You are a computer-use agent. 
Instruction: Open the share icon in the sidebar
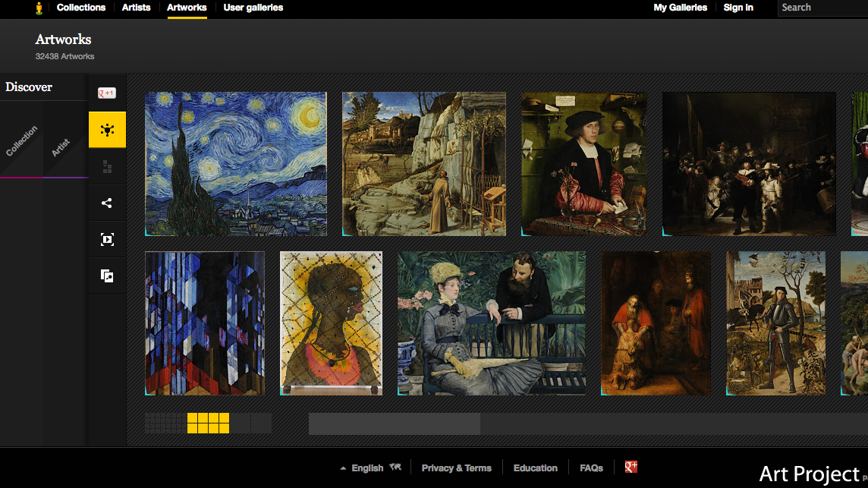click(x=108, y=203)
